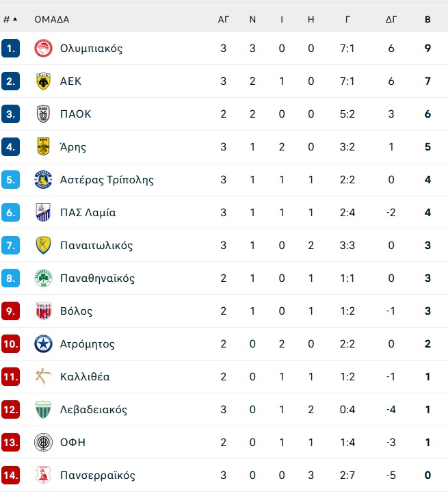Click the ΟΦΗ circular crest icon
Image resolution: width=448 pixels, height=496 pixels.
[43, 443]
